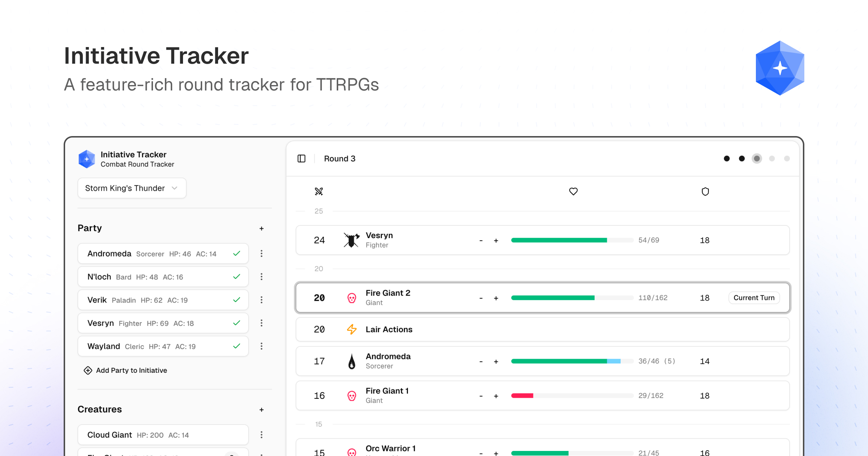Open Verik's three-dot options menu

[x=261, y=300]
